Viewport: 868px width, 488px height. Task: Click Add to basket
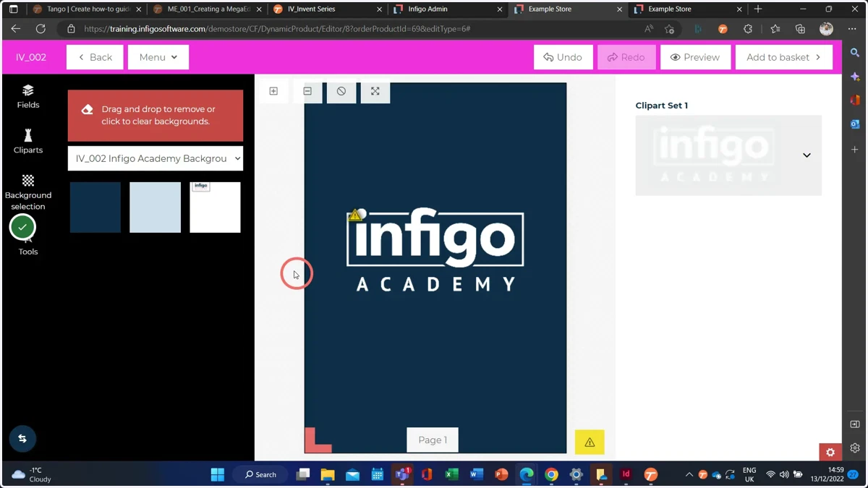click(x=784, y=57)
